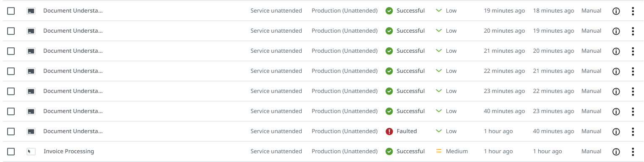Open more actions menu for Invoice Processing
The width and height of the screenshot is (644, 162).
(x=633, y=152)
